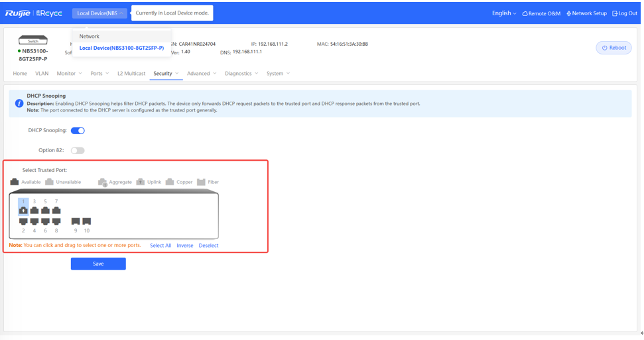
Task: Open the VLAN tab
Action: pyautogui.click(x=42, y=73)
